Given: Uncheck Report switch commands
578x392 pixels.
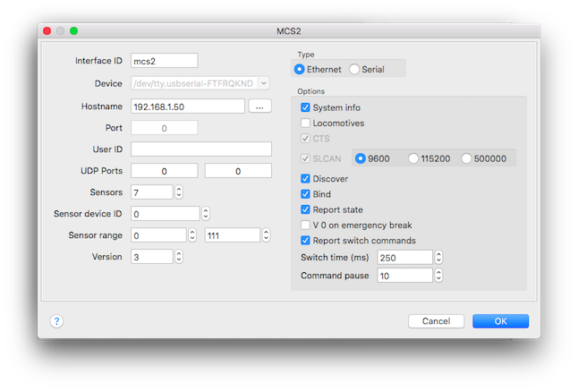Looking at the screenshot, I should tap(306, 240).
